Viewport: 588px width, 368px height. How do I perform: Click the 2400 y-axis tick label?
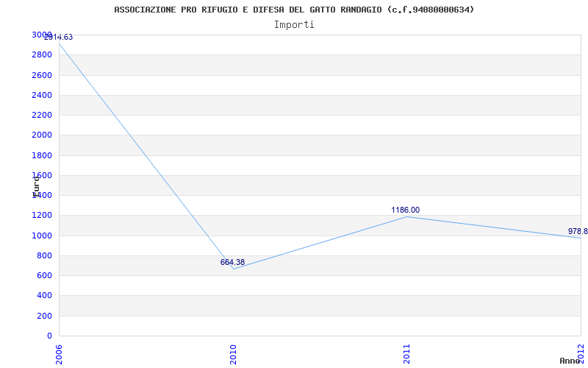pyautogui.click(x=42, y=95)
